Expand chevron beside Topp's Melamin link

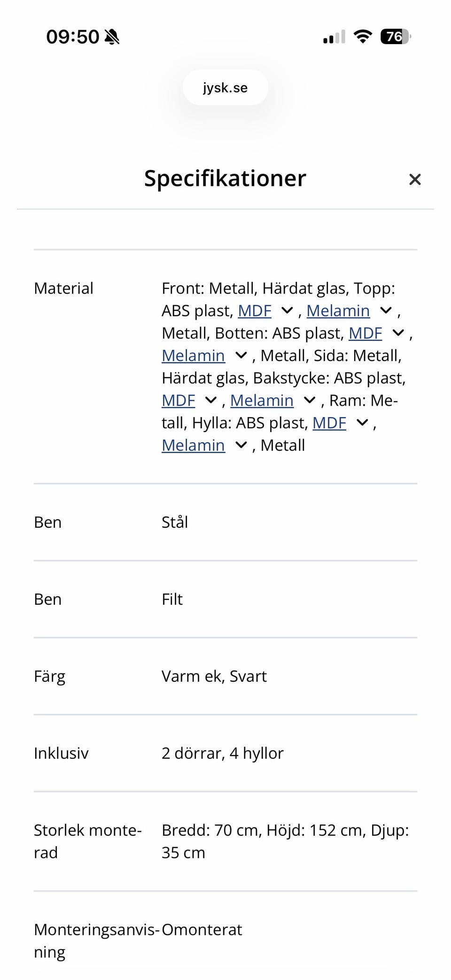coord(386,311)
